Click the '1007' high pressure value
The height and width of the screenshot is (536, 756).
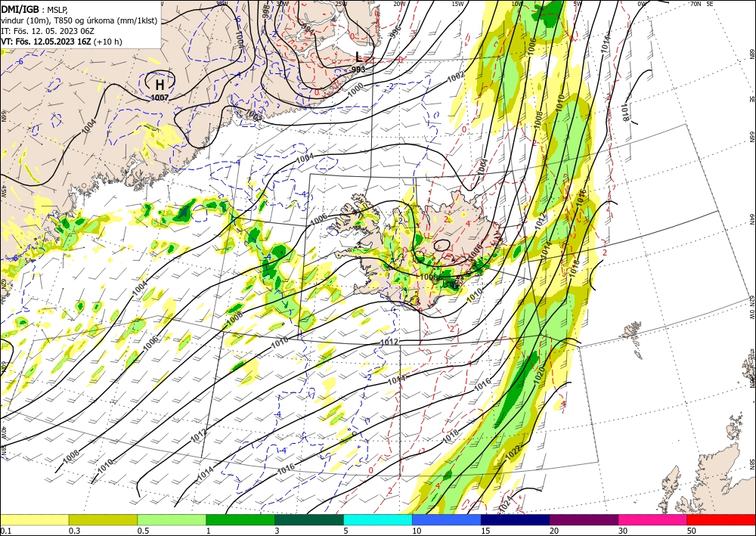coord(160,98)
